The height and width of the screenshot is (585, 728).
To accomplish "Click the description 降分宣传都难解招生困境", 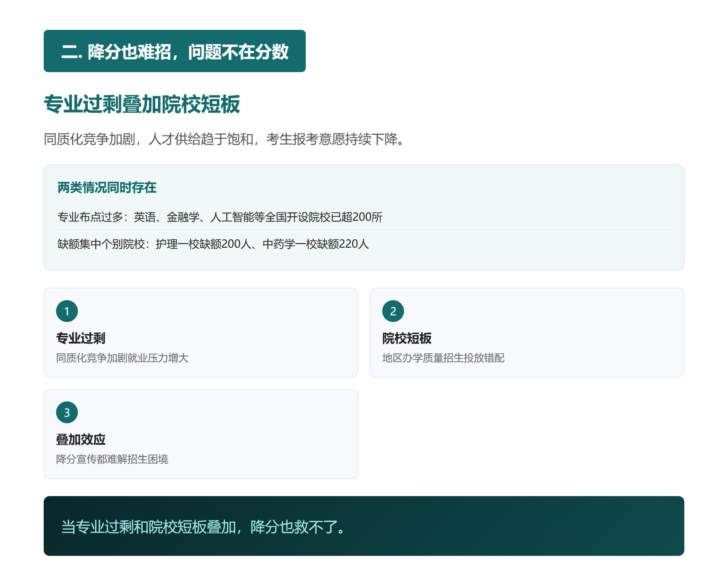I will point(112,459).
